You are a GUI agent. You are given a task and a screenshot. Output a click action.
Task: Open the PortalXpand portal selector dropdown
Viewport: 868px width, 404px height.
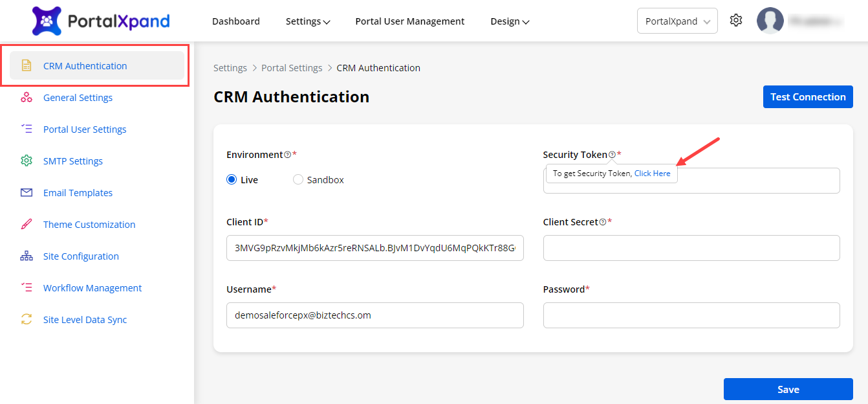(677, 21)
